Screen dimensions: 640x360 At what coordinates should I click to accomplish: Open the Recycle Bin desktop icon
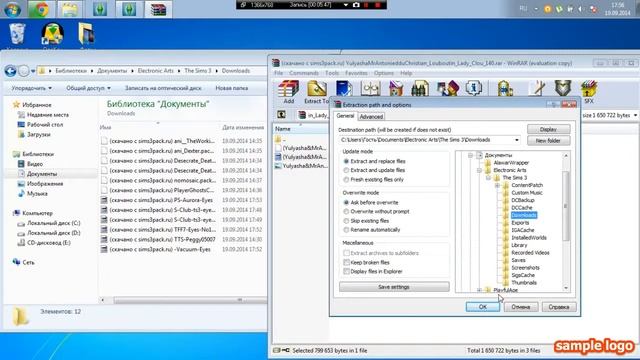point(17,34)
